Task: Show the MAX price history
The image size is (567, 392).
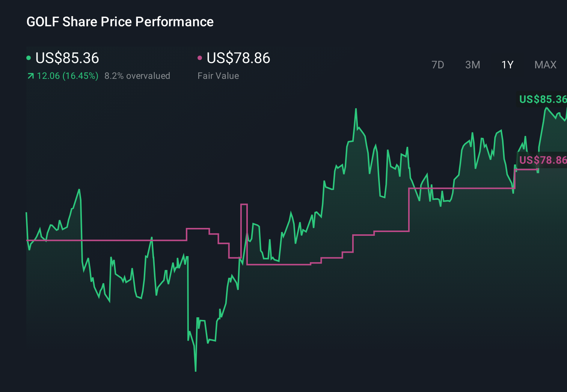Action: [545, 65]
